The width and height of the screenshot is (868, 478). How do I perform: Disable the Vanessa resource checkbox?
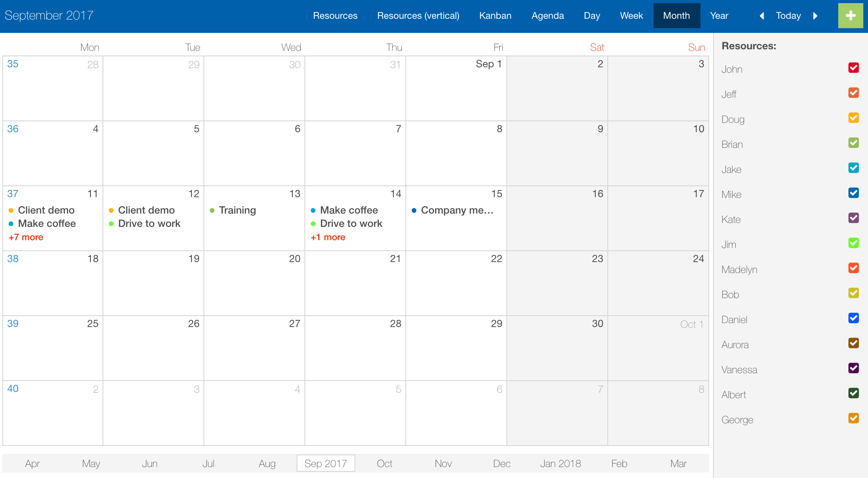[x=854, y=368]
